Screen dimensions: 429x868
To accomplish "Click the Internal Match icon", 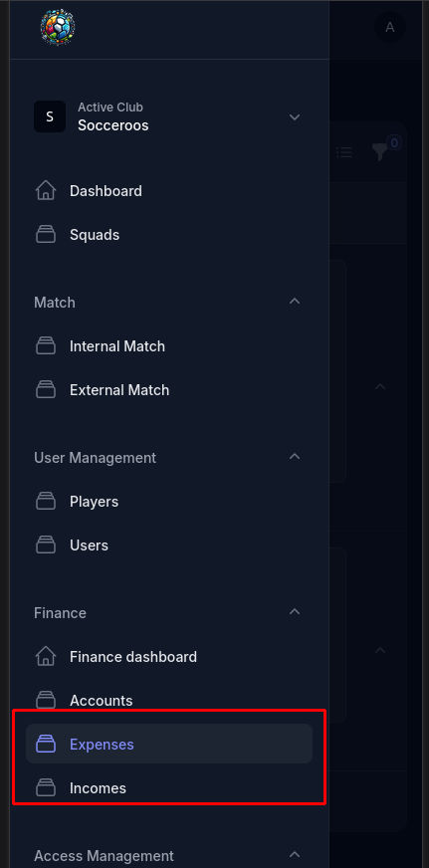I will click(x=46, y=346).
